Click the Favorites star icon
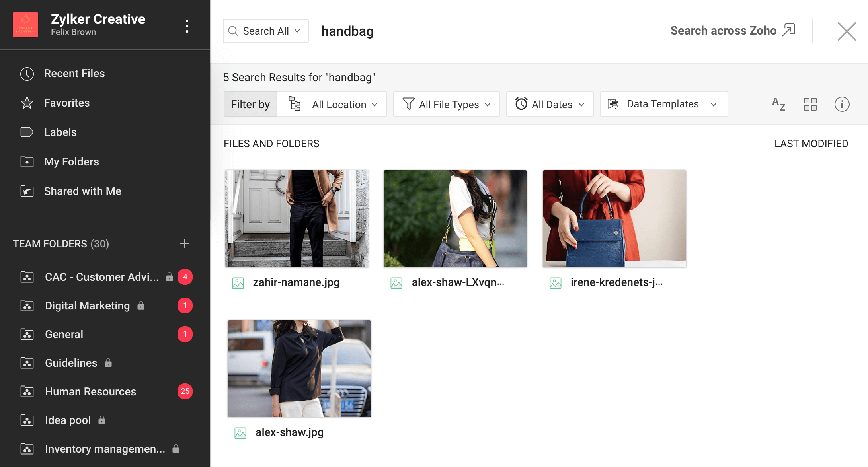This screenshot has width=868, height=467. click(x=27, y=103)
